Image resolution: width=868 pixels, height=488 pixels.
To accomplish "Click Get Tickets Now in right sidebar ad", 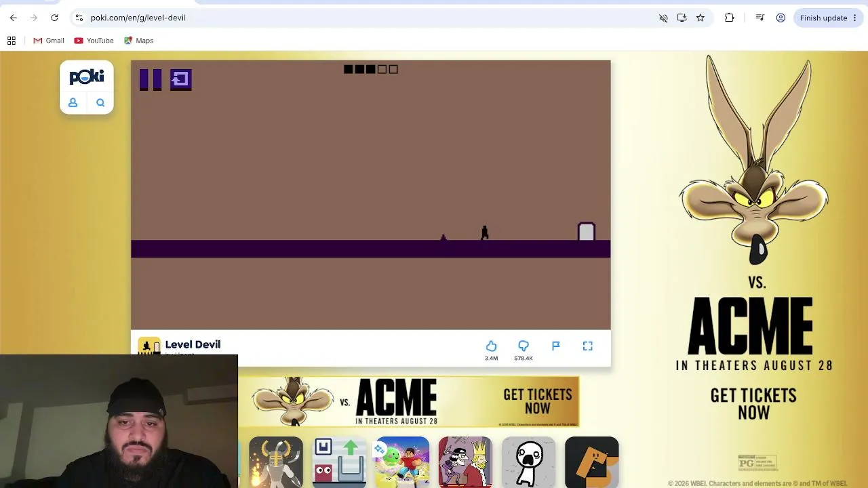I will (x=753, y=404).
